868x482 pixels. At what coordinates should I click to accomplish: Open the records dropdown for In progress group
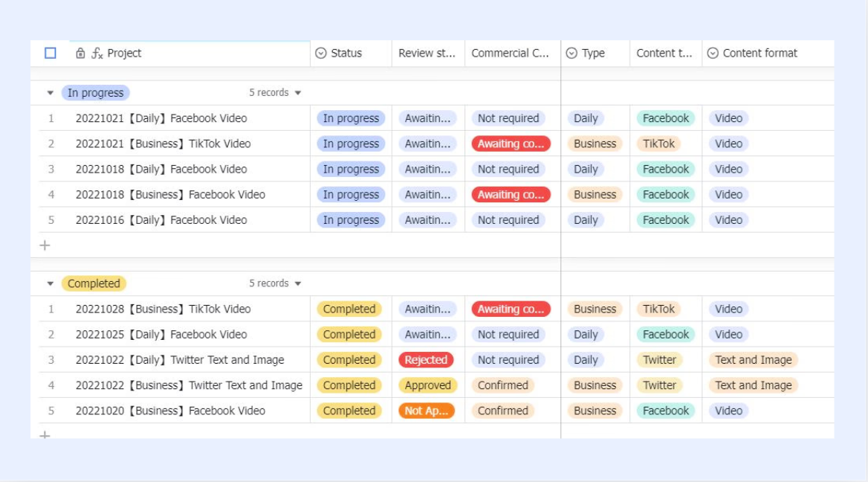tap(298, 93)
